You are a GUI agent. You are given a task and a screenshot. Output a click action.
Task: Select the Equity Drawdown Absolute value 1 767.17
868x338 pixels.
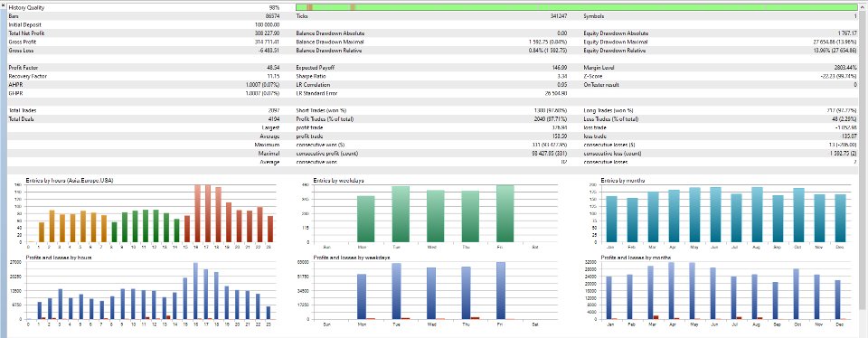pos(846,33)
